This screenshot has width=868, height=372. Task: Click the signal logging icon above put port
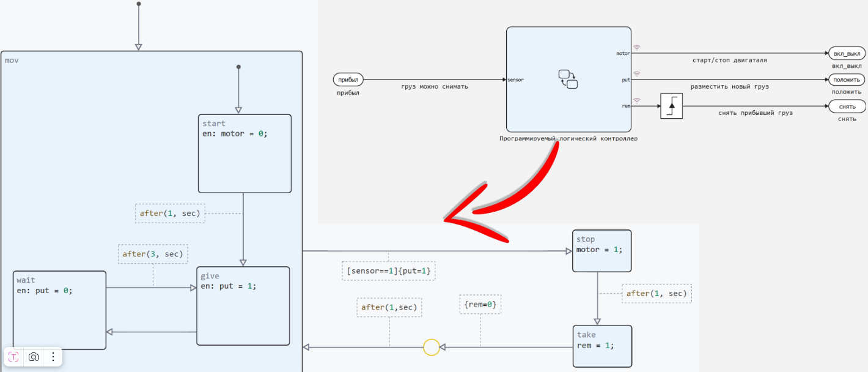click(636, 73)
